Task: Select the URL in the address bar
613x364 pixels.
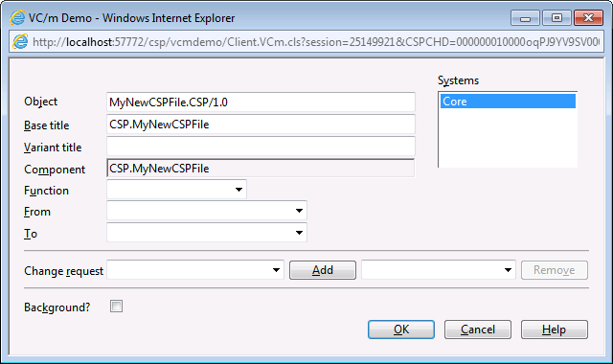Action: pos(316,42)
